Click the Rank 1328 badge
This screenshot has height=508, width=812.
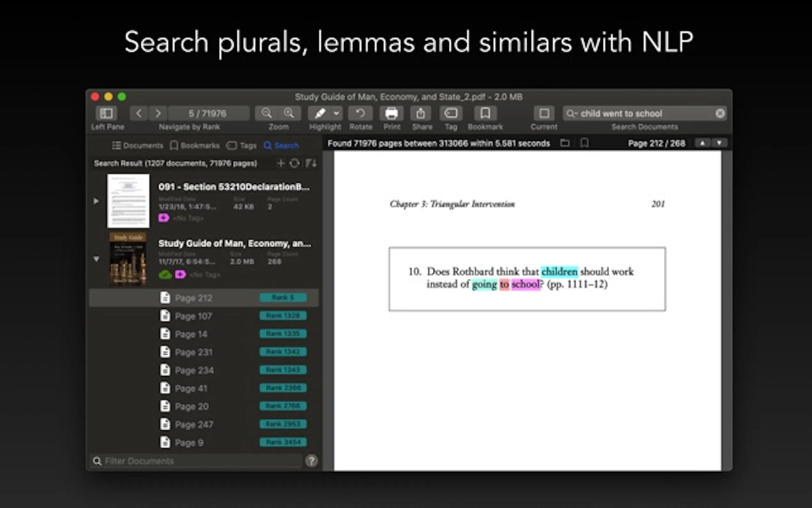click(283, 316)
